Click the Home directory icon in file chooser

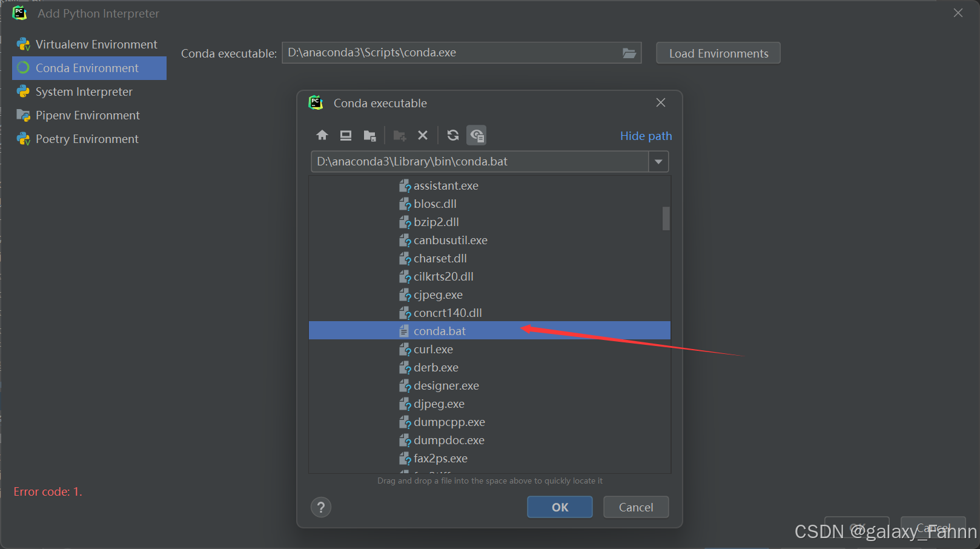[322, 135]
